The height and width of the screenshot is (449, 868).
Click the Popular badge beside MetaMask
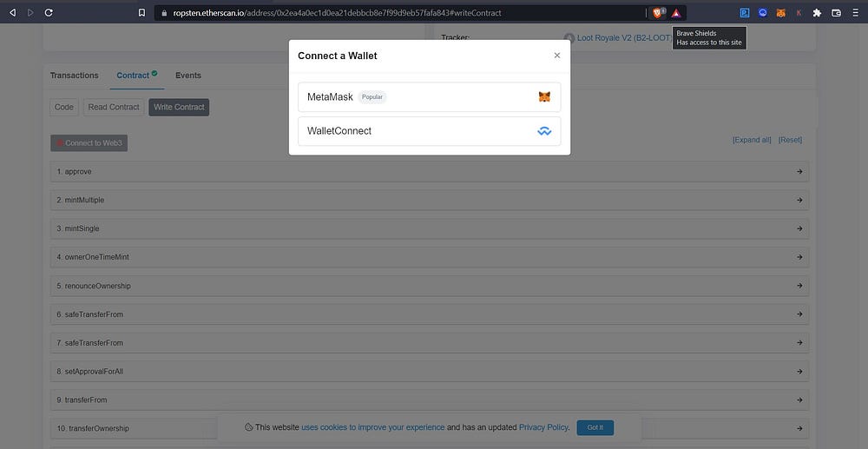click(x=372, y=97)
